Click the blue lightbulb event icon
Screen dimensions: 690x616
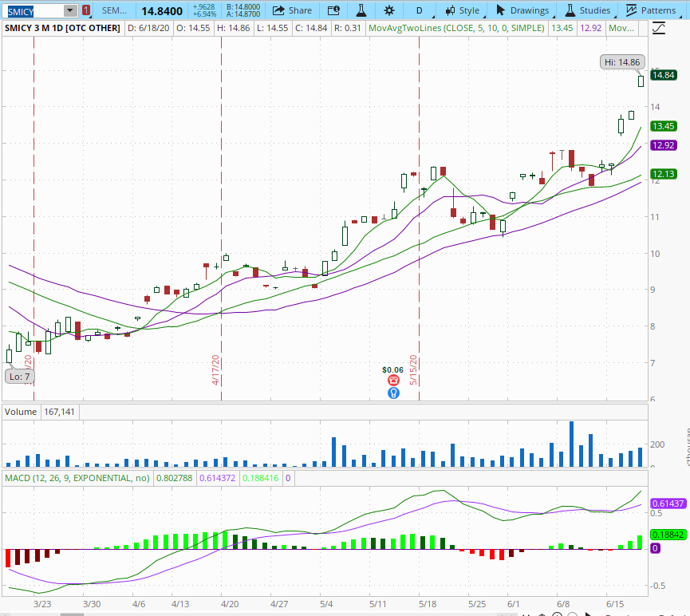click(x=393, y=393)
